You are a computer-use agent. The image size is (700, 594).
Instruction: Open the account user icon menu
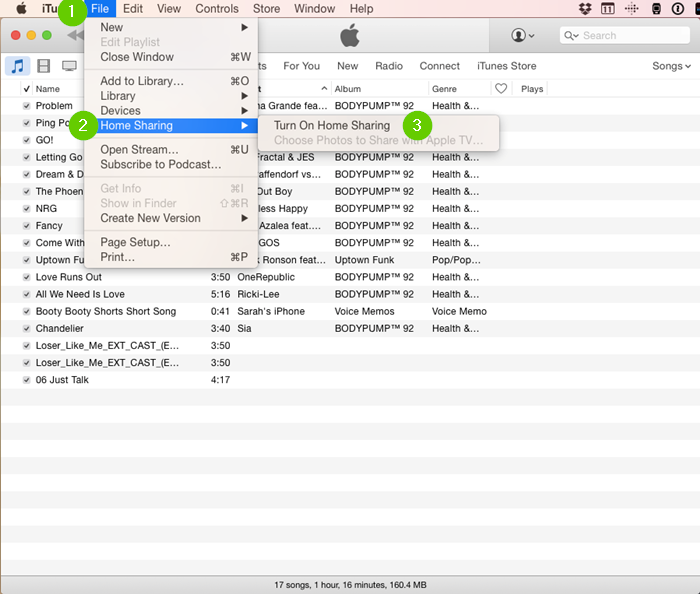[x=522, y=35]
